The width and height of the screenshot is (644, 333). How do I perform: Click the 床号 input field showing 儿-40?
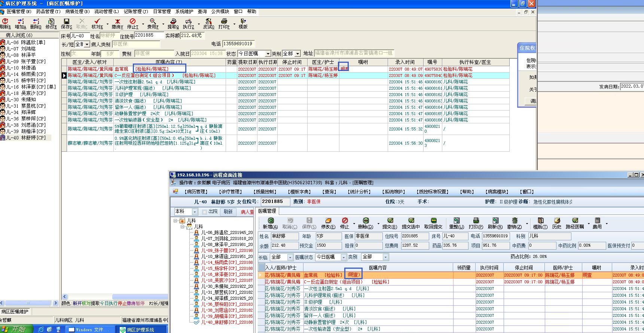79,36
